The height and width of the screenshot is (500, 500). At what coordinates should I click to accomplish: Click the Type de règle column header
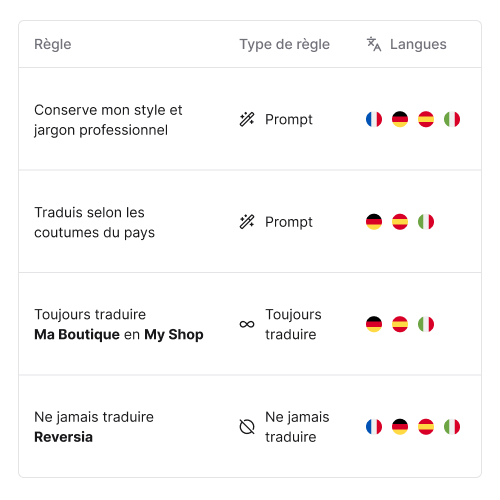285,45
